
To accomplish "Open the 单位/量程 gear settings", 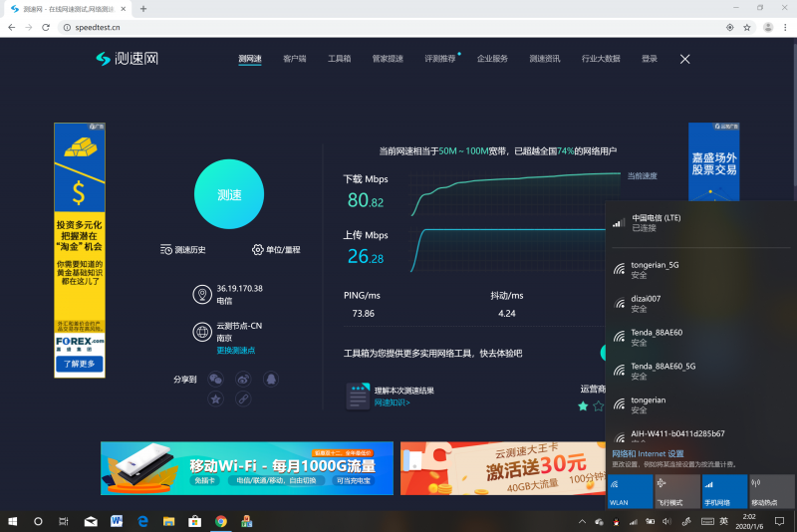I will pyautogui.click(x=257, y=249).
